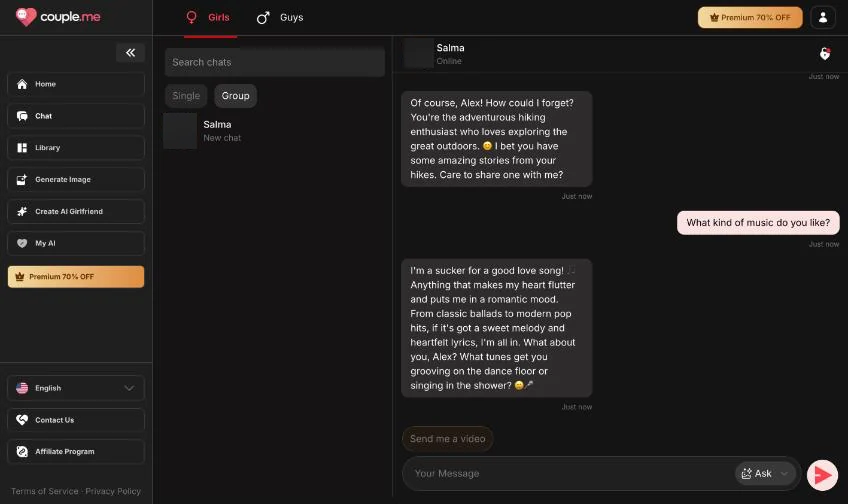Open the Terms of Service link
The image size is (848, 504).
45,491
